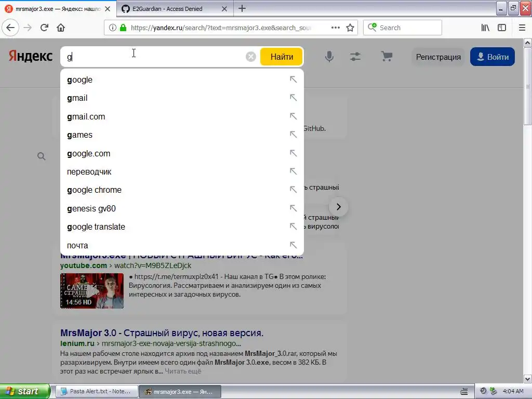Open a new browser tab
532x399 pixels.
point(242,8)
